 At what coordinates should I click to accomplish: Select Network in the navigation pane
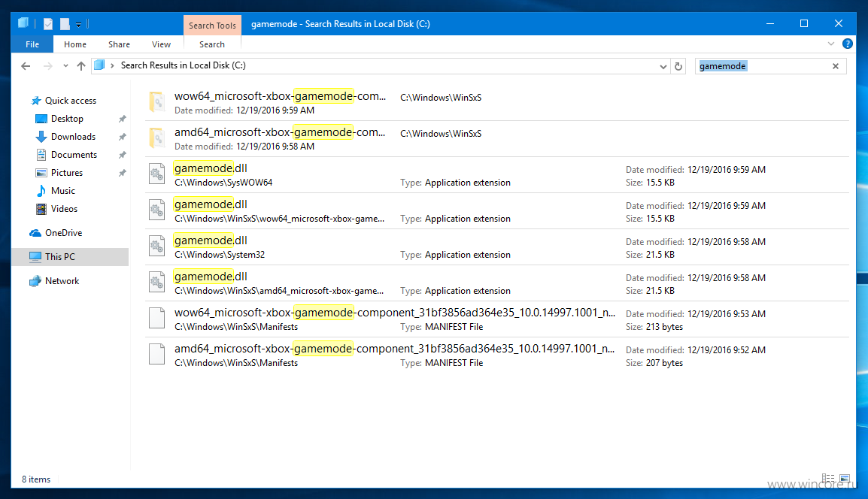point(62,281)
